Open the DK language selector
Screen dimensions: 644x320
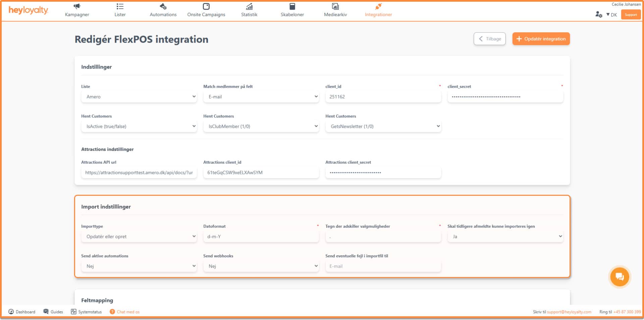click(x=612, y=15)
